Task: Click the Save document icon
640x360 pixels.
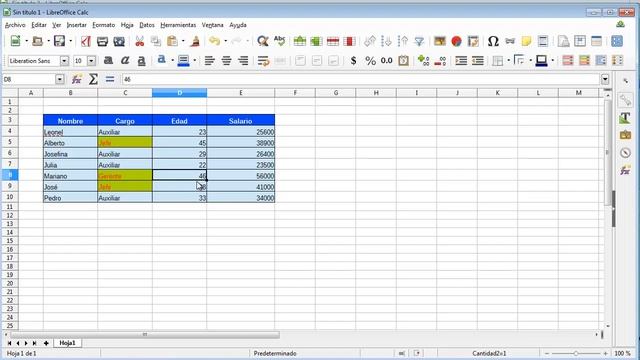Action: [60, 41]
